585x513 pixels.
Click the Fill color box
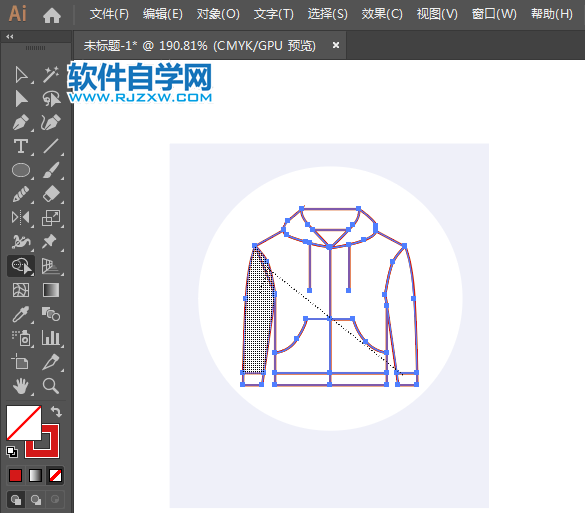(24, 423)
